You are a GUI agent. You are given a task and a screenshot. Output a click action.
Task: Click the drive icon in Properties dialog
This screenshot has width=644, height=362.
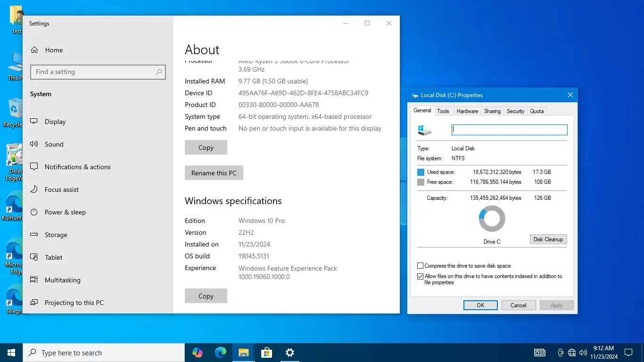(x=424, y=131)
